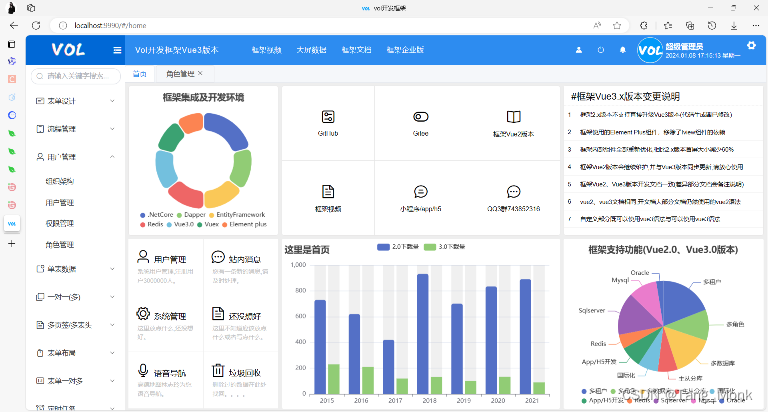Toggle Vue3.0 legend entry
The image size is (768, 412).
[x=180, y=224]
